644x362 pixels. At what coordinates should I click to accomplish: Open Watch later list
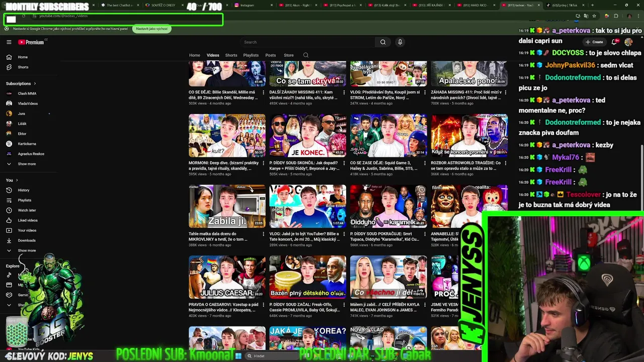(x=27, y=210)
